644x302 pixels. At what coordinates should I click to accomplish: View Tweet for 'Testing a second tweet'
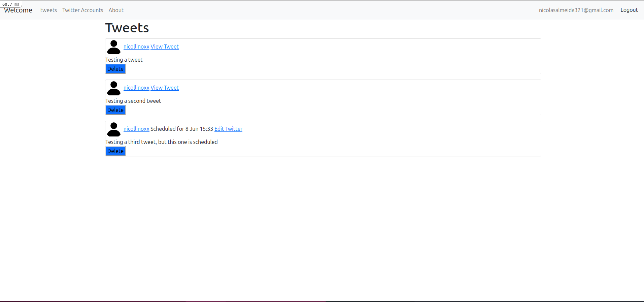pos(165,88)
